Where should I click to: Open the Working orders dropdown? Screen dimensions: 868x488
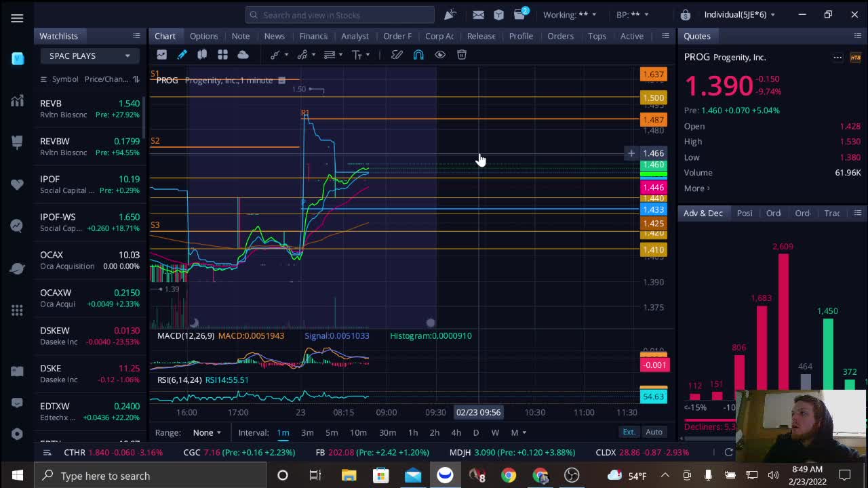tap(570, 14)
